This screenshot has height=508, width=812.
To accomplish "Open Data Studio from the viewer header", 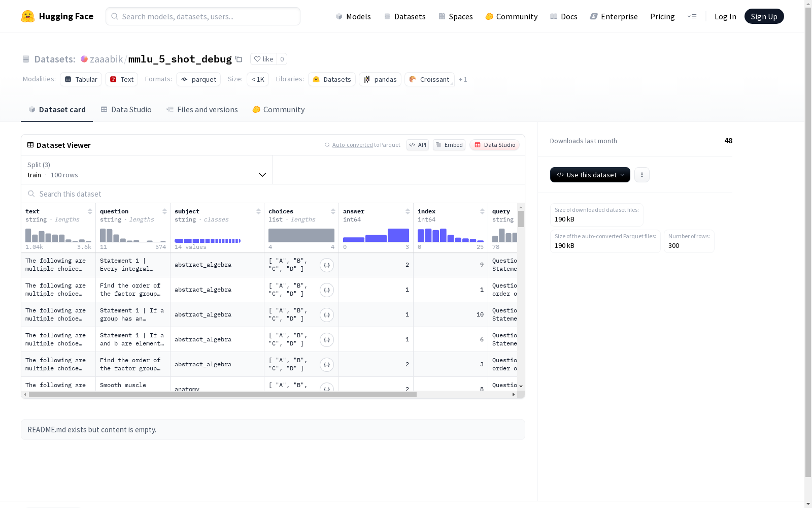I will click(x=494, y=145).
